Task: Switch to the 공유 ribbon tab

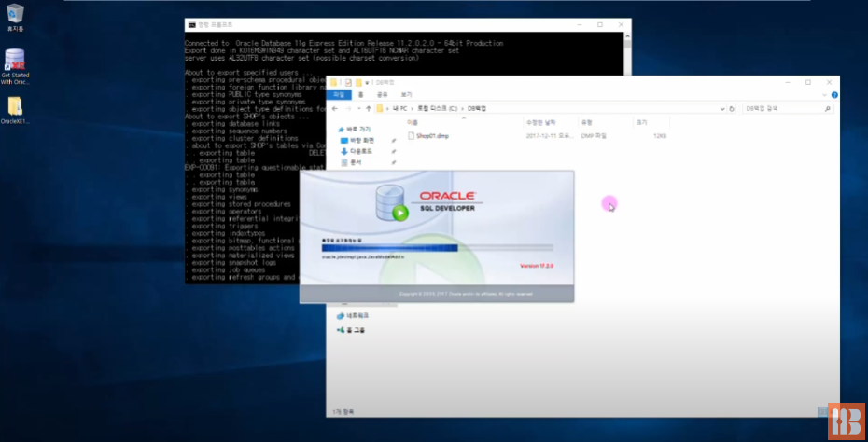Action: pyautogui.click(x=382, y=94)
